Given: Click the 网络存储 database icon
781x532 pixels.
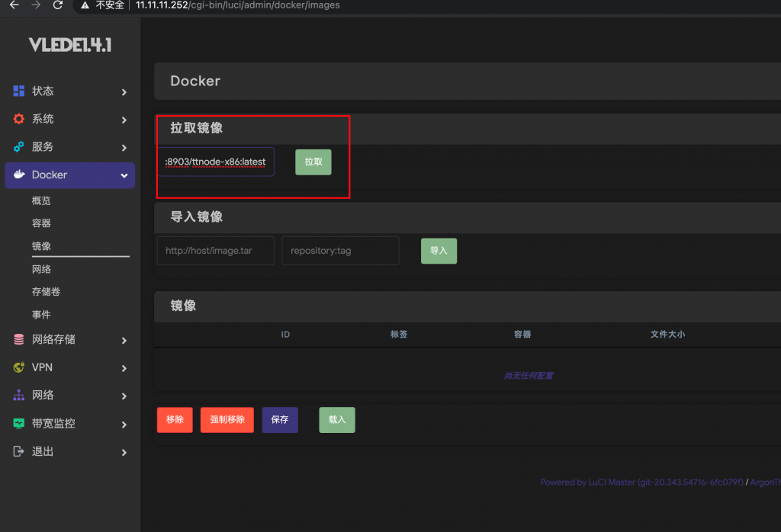Looking at the screenshot, I should coord(19,340).
